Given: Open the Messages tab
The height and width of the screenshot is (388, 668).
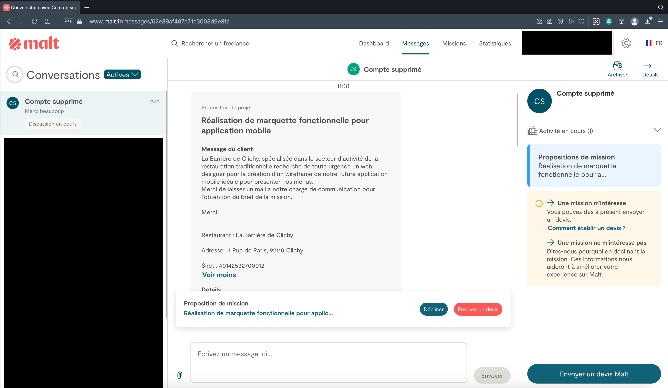Looking at the screenshot, I should (x=415, y=43).
